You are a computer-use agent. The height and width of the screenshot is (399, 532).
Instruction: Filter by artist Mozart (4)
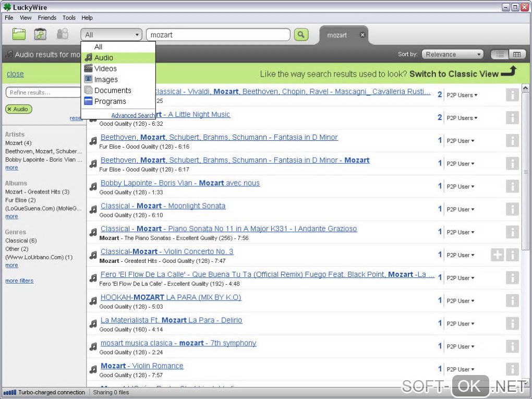coord(18,143)
